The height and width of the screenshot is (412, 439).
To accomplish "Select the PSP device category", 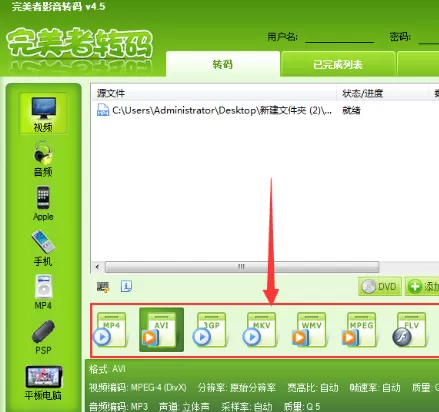I will [43, 337].
